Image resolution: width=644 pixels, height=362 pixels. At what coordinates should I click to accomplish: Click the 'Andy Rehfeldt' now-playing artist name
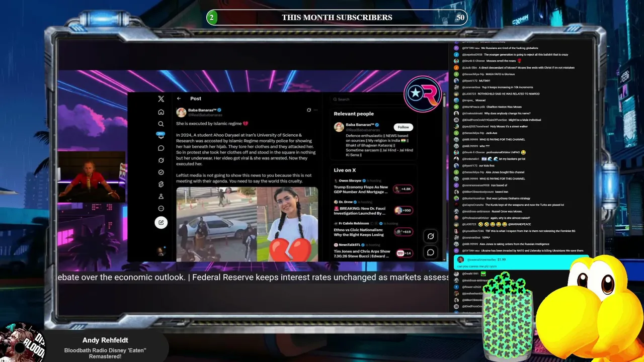coord(105,340)
